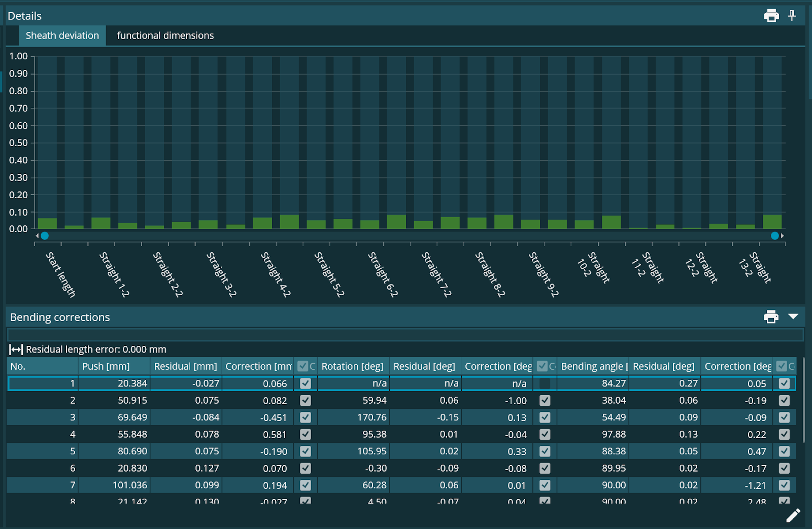812x529 pixels.
Task: Uncheck push correction for row 6
Action: point(306,469)
